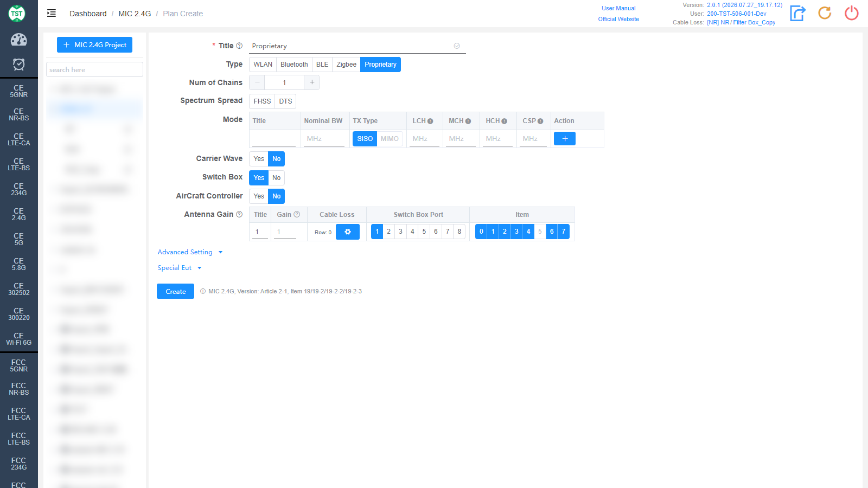Select Bluetooth type
The image size is (868, 488).
[x=294, y=65]
